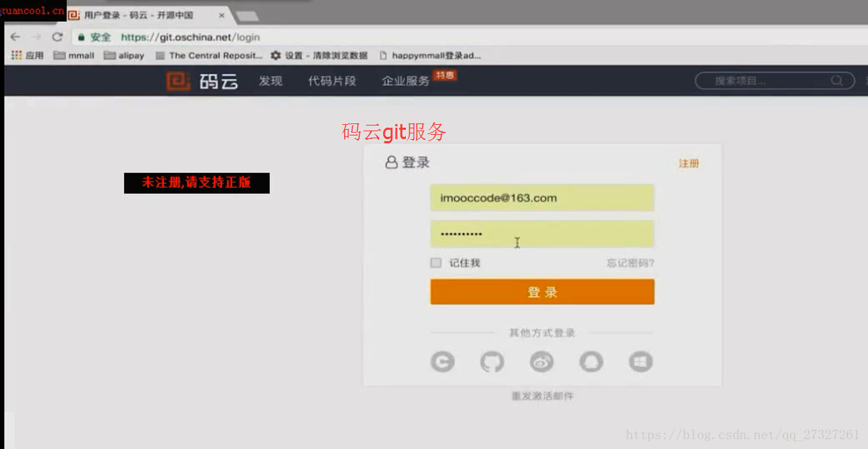868x449 pixels.
Task: Click the 其他方式登录 text
Action: click(542, 333)
